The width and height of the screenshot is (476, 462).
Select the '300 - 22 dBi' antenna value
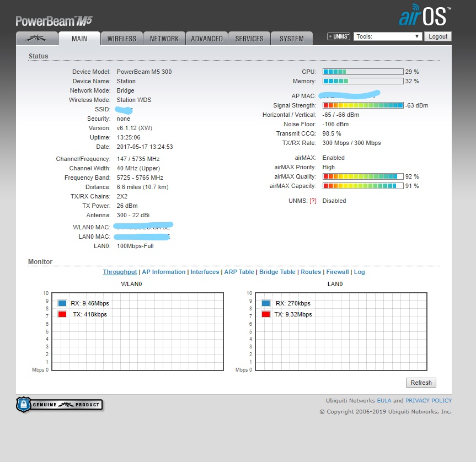133,215
